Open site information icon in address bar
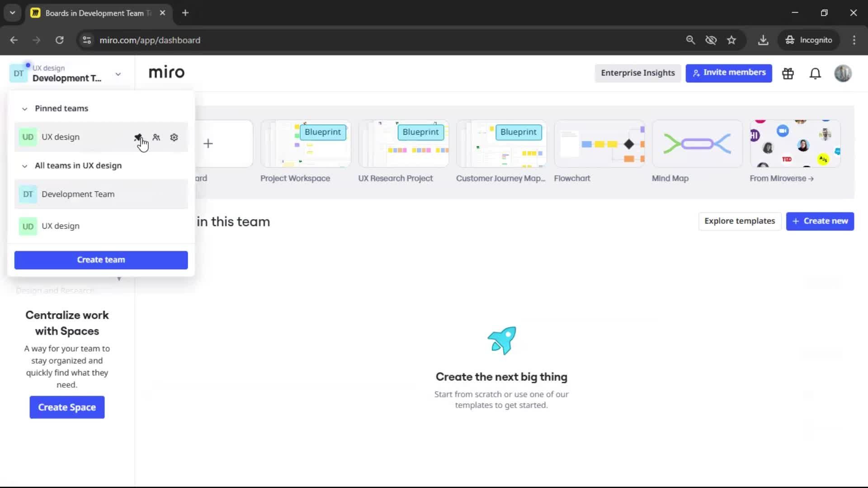The width and height of the screenshot is (868, 488). coord(87,40)
